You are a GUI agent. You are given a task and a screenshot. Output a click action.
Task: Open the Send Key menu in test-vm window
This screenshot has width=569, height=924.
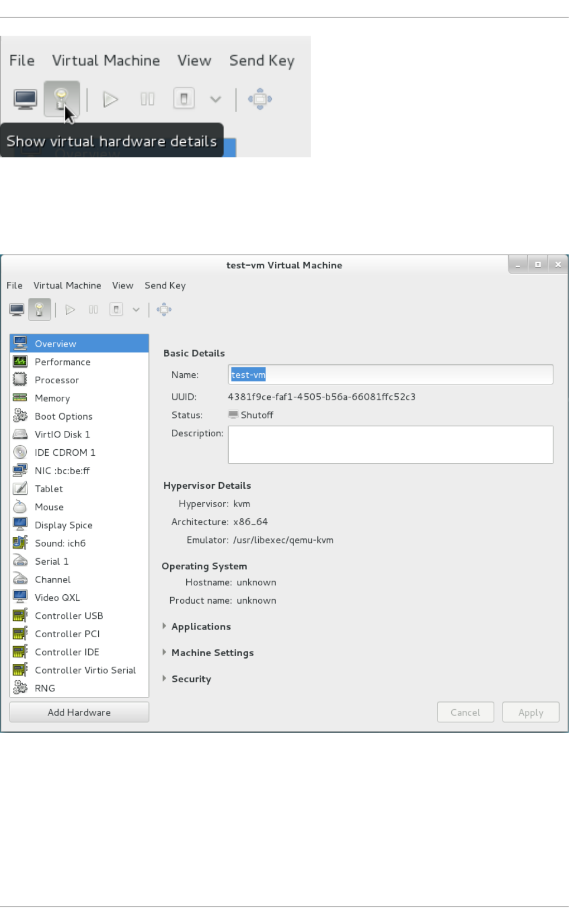tap(165, 286)
